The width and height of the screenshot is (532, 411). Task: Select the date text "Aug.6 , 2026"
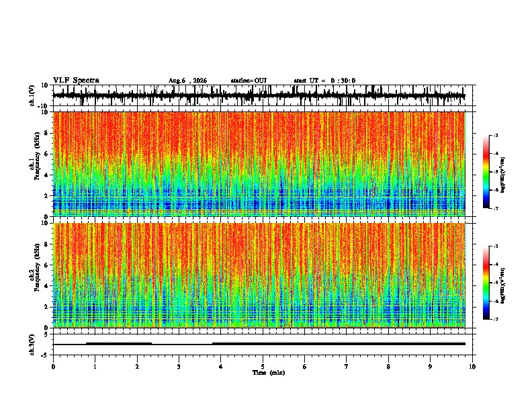(187, 81)
